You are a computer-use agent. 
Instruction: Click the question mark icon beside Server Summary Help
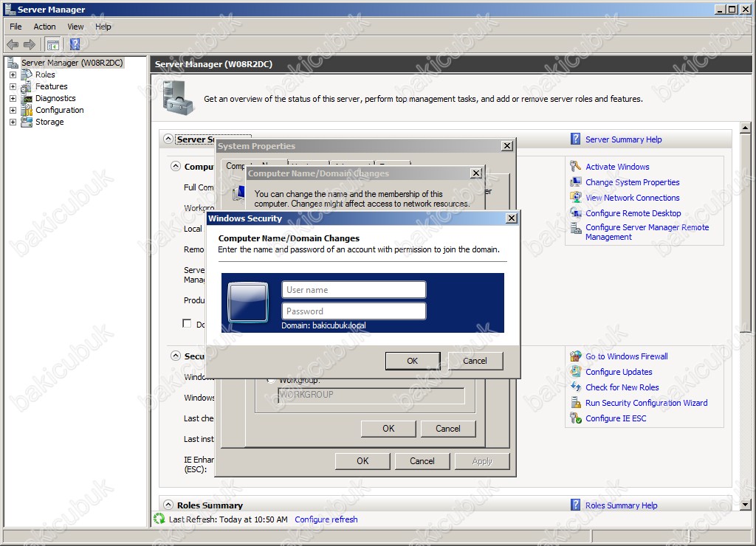click(x=575, y=139)
